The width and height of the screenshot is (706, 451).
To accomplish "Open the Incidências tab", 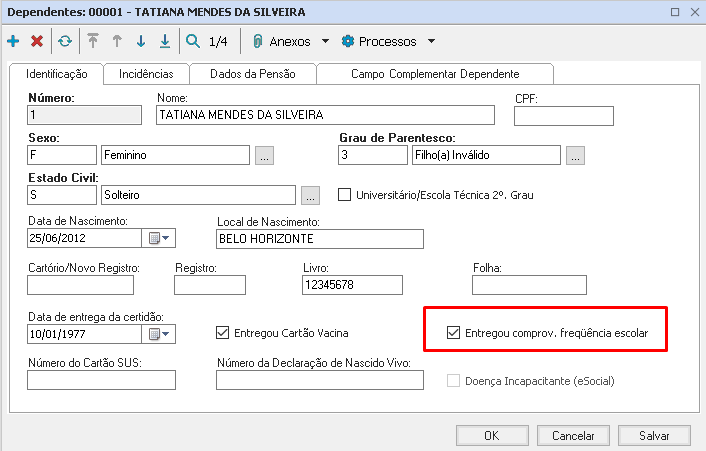I will click(x=146, y=74).
